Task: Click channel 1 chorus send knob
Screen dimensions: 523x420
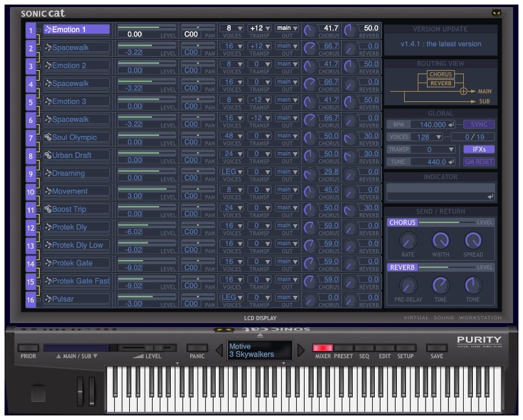Action: tap(310, 31)
